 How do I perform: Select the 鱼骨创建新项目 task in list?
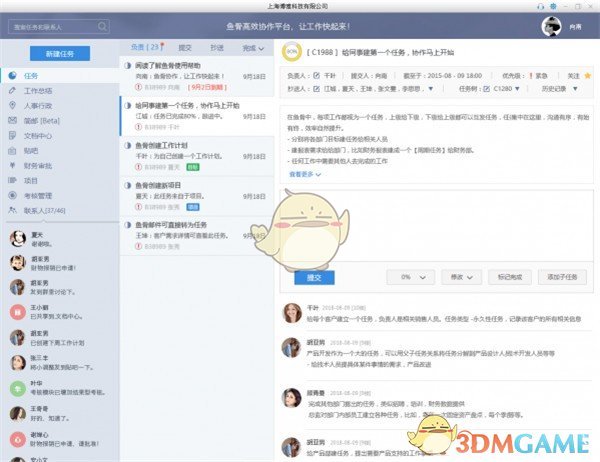click(x=197, y=196)
